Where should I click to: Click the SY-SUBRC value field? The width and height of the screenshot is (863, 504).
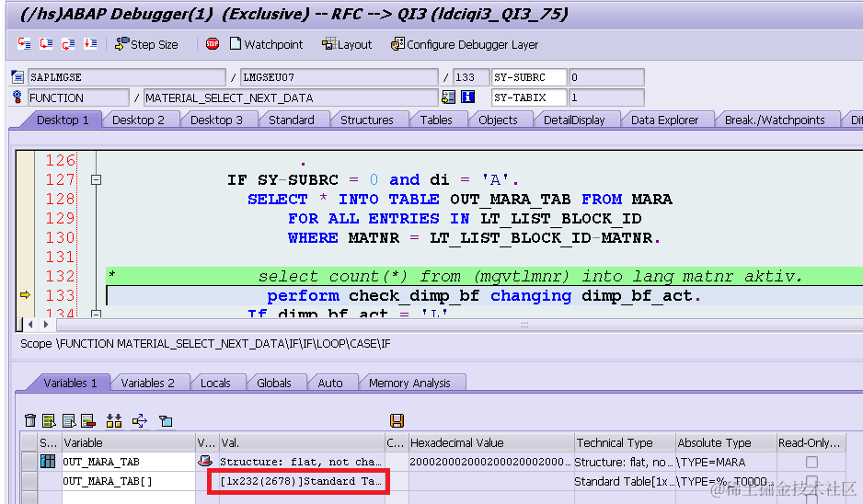pyautogui.click(x=606, y=77)
